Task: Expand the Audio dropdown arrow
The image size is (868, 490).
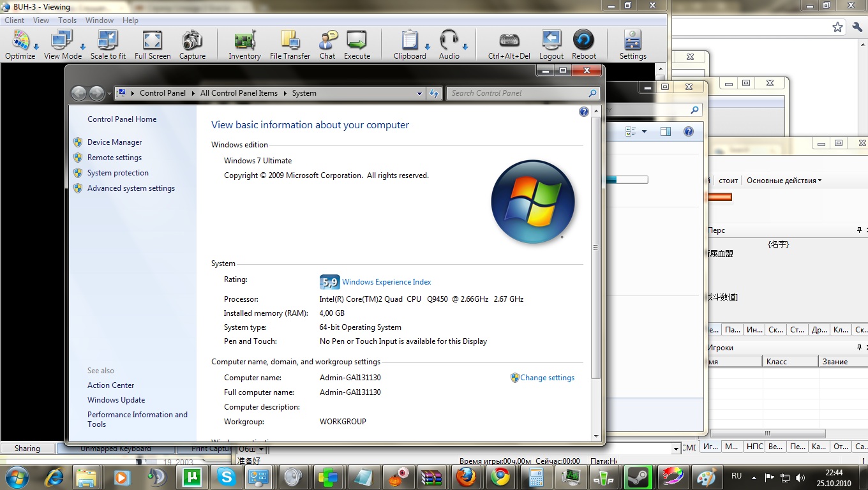Action: coord(465,47)
